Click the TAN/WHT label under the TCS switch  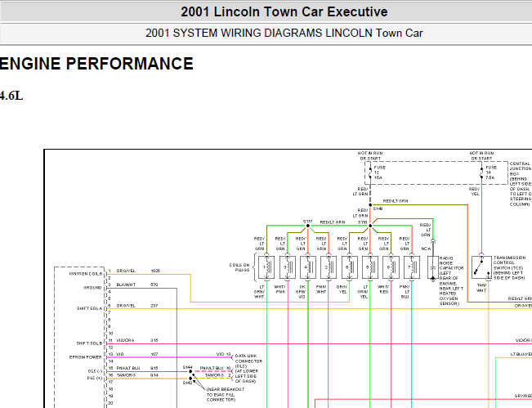[481, 288]
